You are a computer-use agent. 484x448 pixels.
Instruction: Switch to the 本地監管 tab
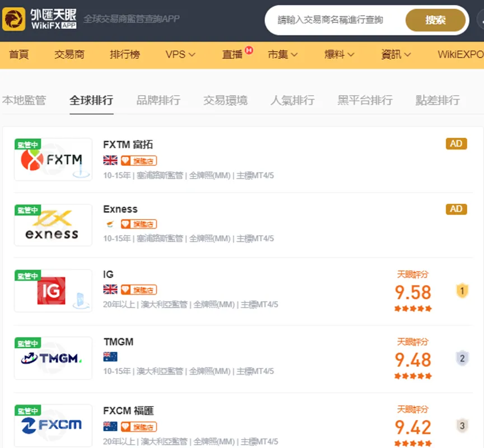(x=24, y=101)
